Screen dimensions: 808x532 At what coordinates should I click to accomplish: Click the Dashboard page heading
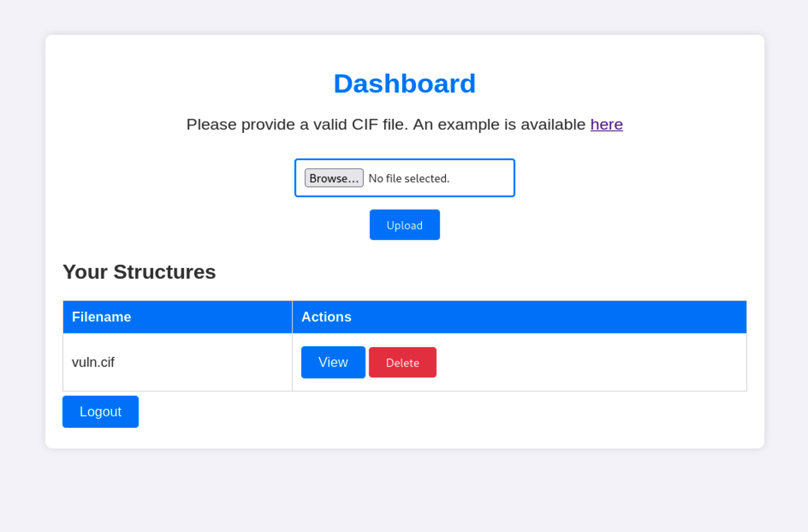(x=404, y=83)
